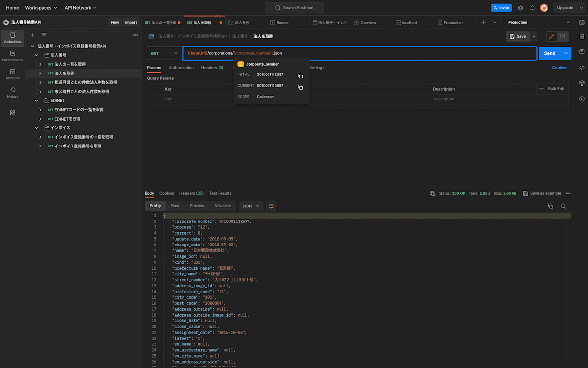Open the Collections sidebar panel
Image resolution: width=588 pixels, height=368 pixels.
[x=13, y=38]
